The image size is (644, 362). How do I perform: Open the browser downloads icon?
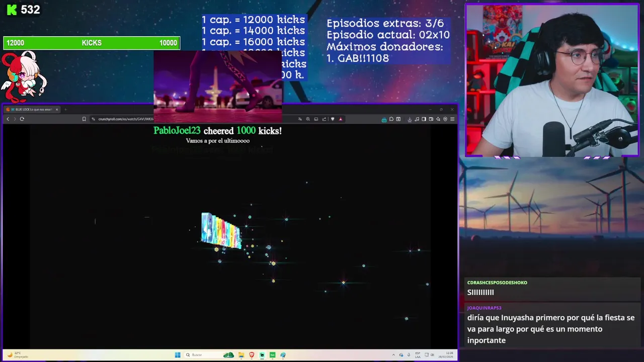[410, 119]
